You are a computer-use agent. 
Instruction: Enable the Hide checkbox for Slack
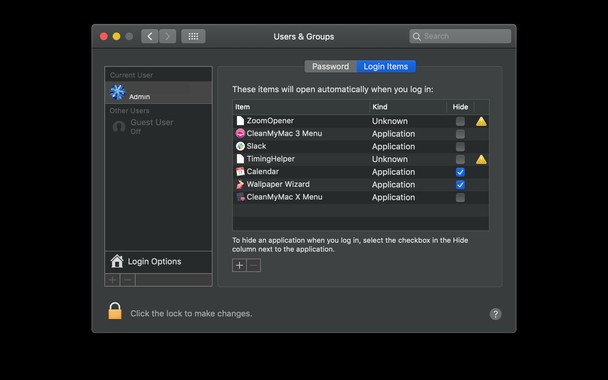(460, 147)
